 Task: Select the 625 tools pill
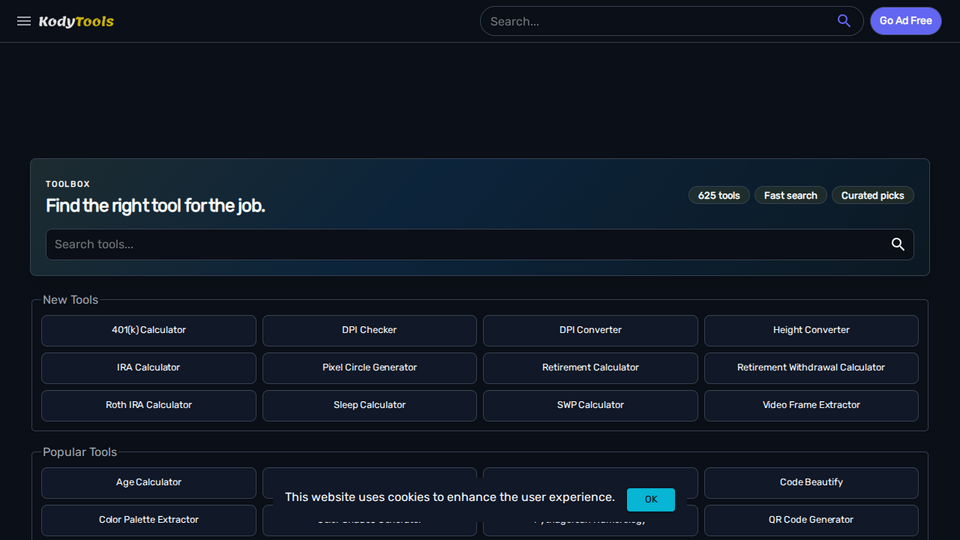(719, 195)
